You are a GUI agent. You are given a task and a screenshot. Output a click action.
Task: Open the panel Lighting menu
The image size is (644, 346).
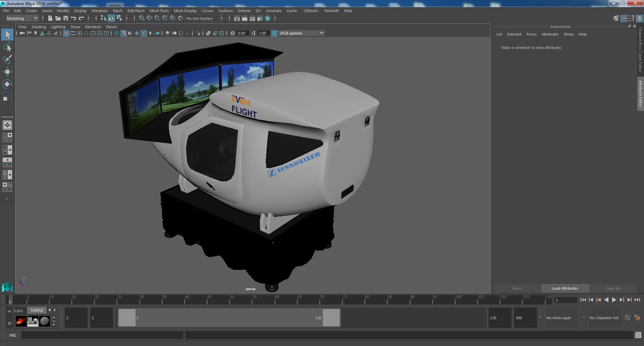tap(58, 27)
